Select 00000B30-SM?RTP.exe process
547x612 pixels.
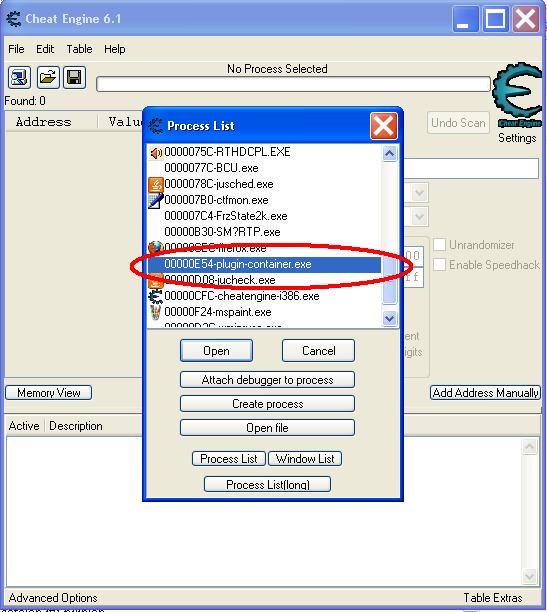(x=264, y=232)
